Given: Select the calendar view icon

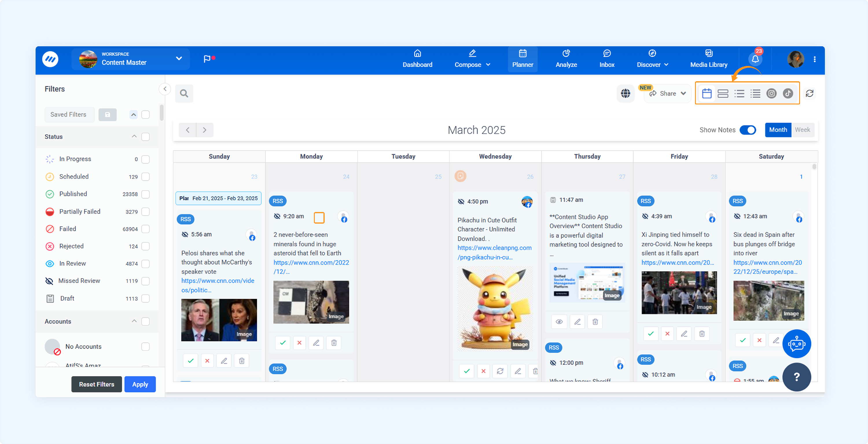Looking at the screenshot, I should tap(707, 93).
